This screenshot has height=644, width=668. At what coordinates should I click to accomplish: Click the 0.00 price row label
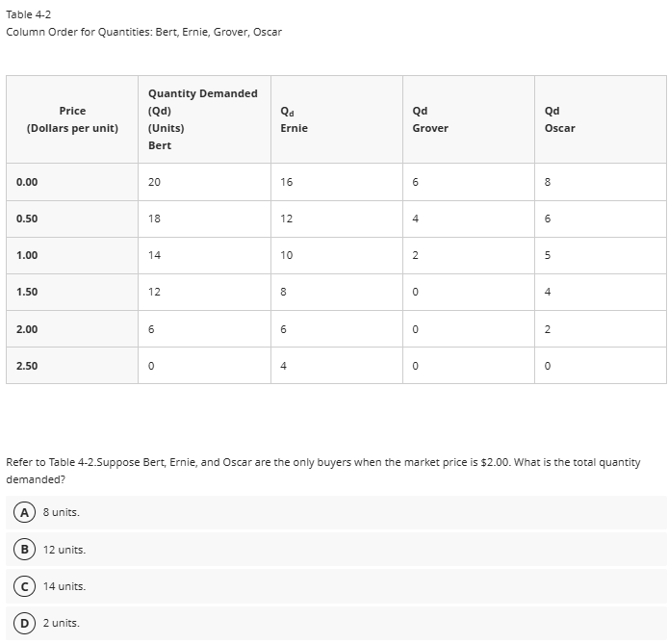27,181
